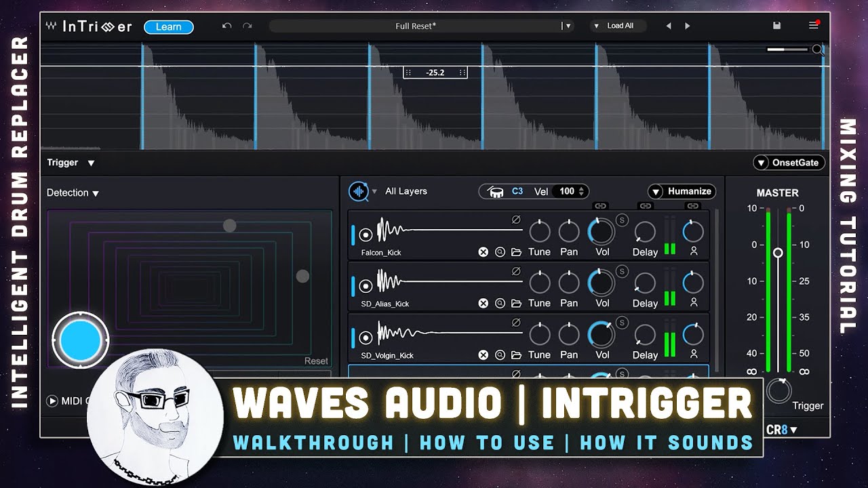Click the SD_Volgin_Kick Vol knob
Image resolution: width=868 pixels, height=488 pixels.
tap(601, 335)
